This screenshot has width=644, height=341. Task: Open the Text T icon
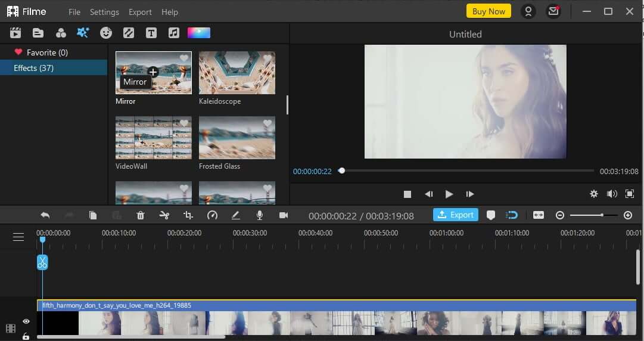[151, 33]
